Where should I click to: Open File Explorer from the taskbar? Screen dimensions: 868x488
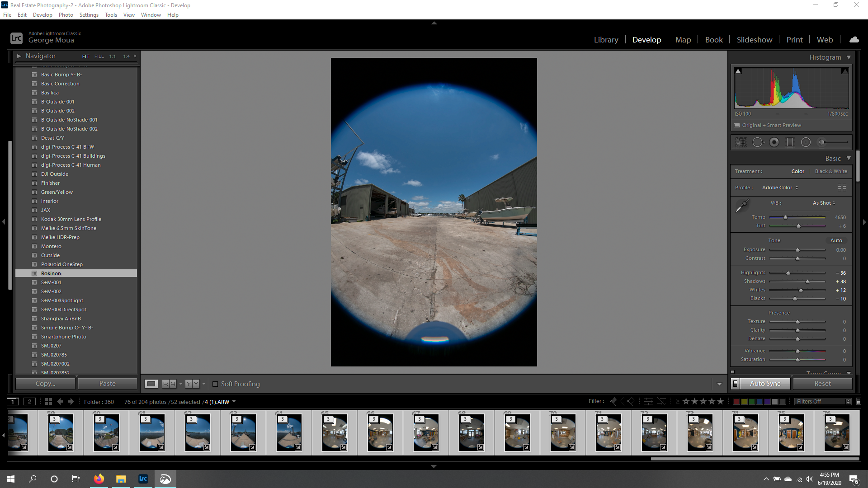point(121,479)
